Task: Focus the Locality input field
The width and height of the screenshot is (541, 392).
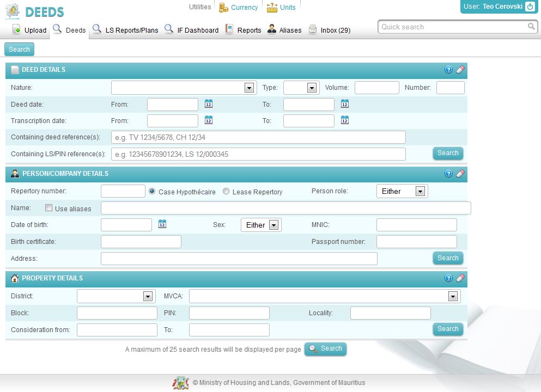Action: (390, 313)
